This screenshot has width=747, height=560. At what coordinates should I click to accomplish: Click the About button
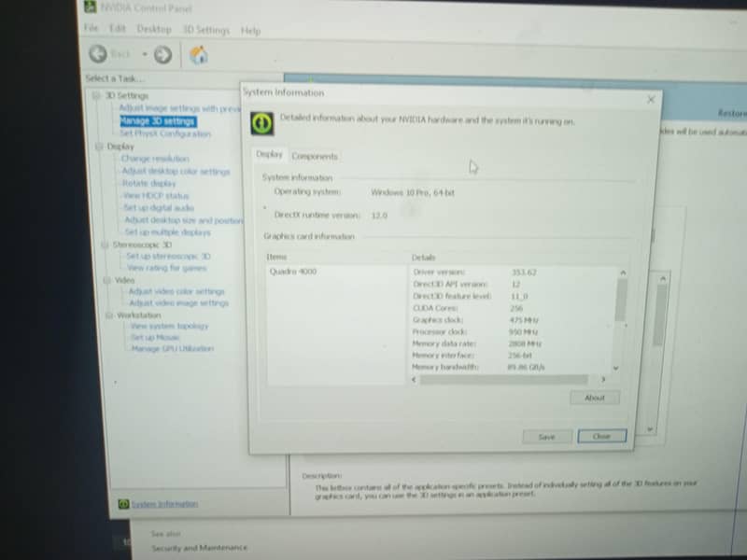594,397
